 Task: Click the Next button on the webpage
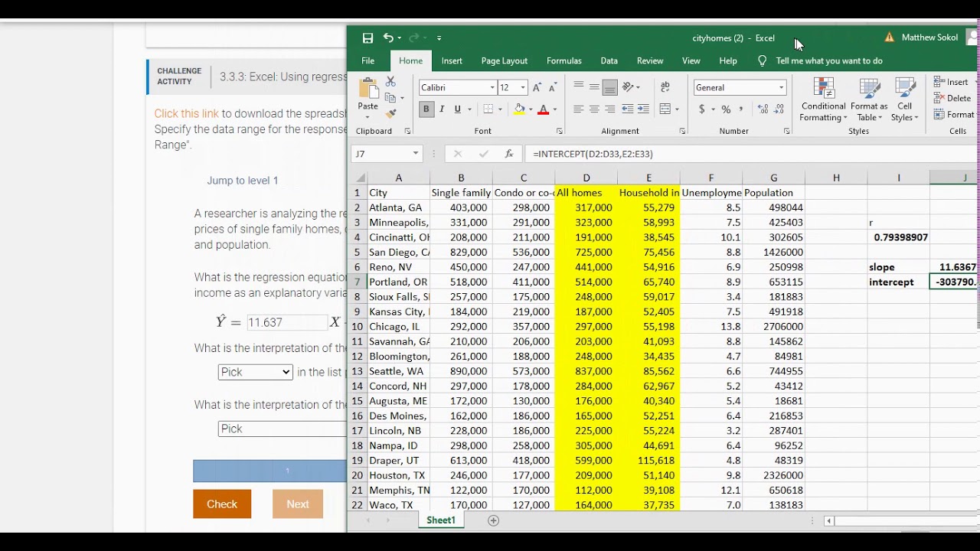click(298, 504)
